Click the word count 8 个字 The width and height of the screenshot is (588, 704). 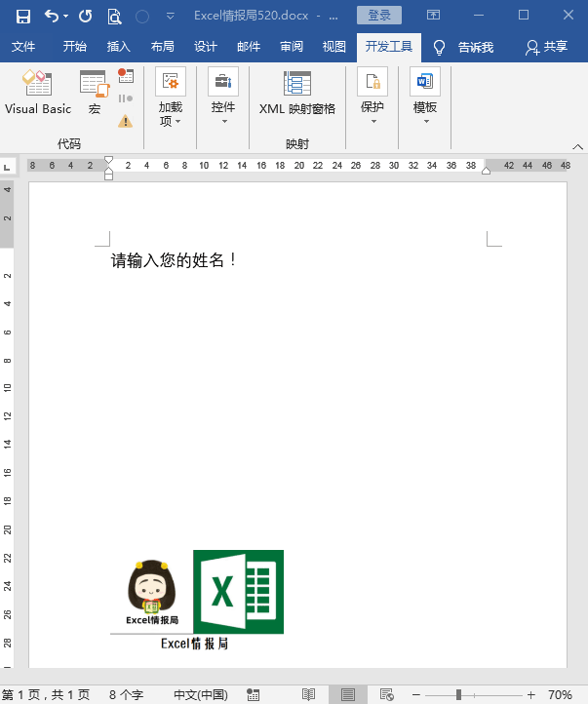[x=126, y=695]
